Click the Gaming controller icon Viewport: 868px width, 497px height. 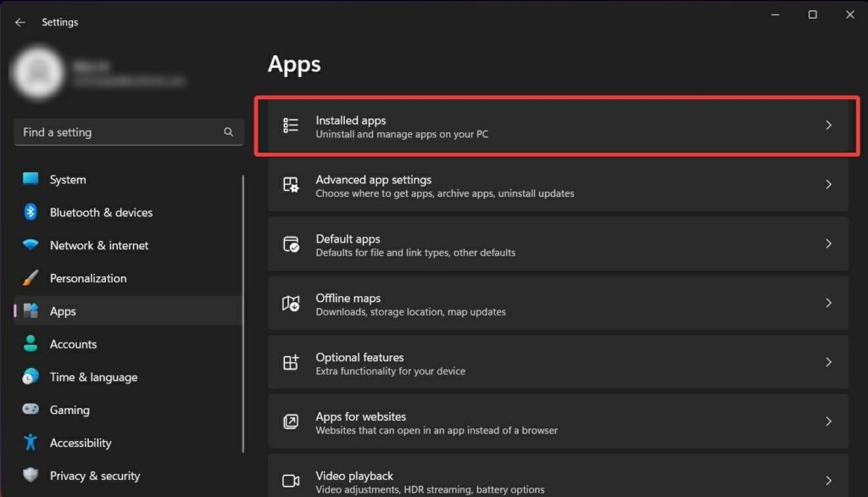[31, 409]
